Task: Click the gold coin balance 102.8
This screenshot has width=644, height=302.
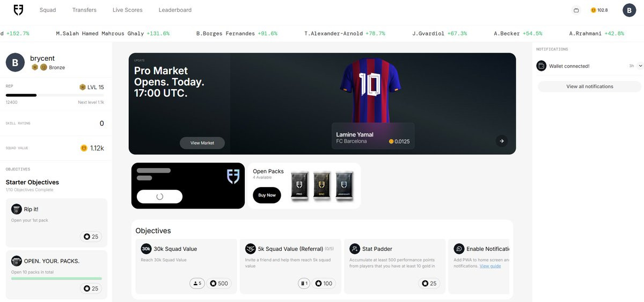Action: coord(599,10)
